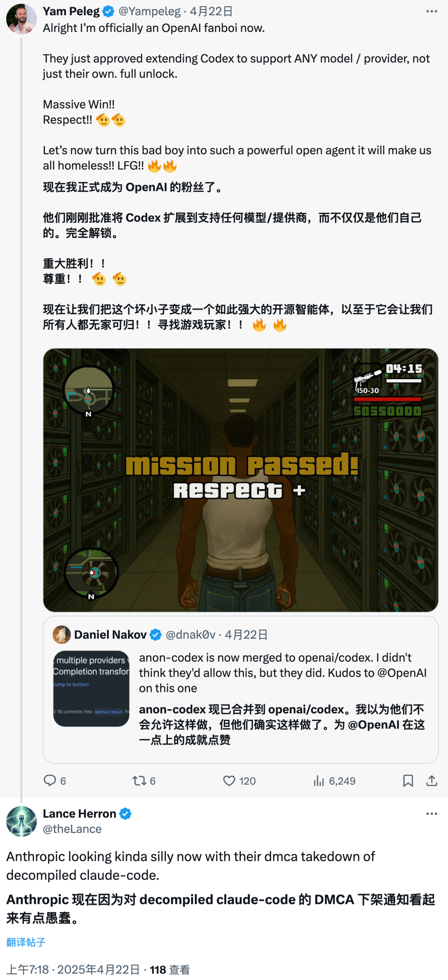Open more options on Yam Peleg's tweet
This screenshot has height=980, width=448.
(x=431, y=11)
